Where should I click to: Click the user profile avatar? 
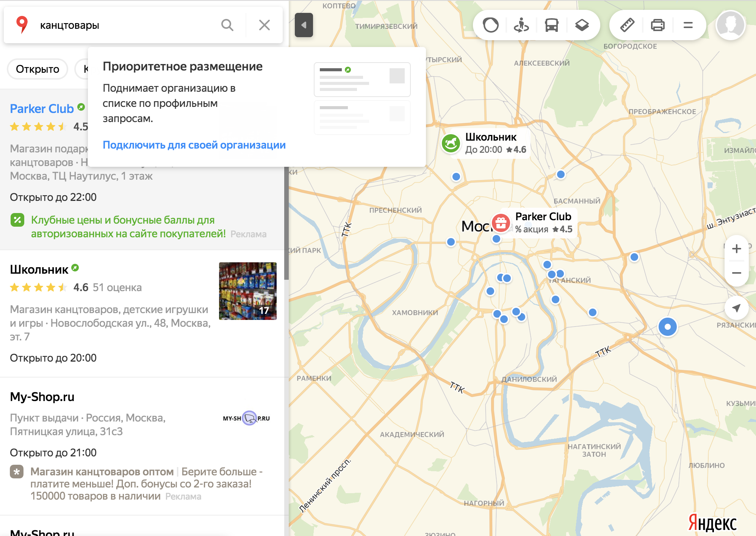point(730,25)
